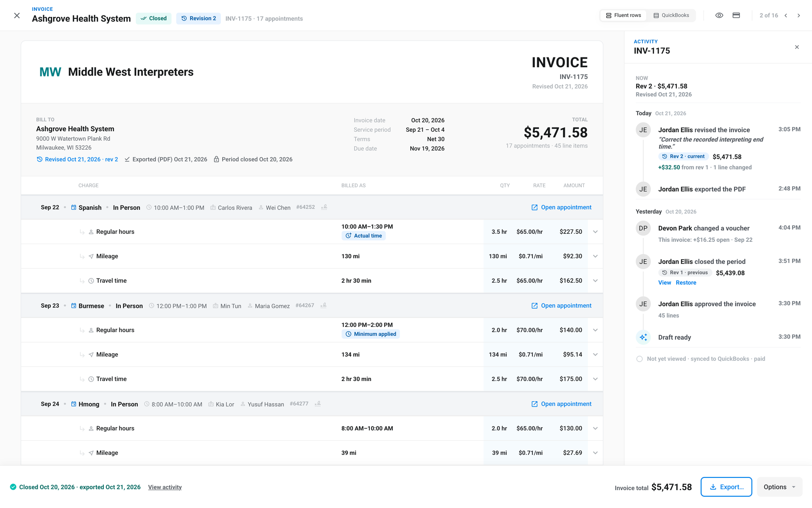The width and height of the screenshot is (812, 508).
Task: Close the invoice view with the X icon
Action: point(17,16)
